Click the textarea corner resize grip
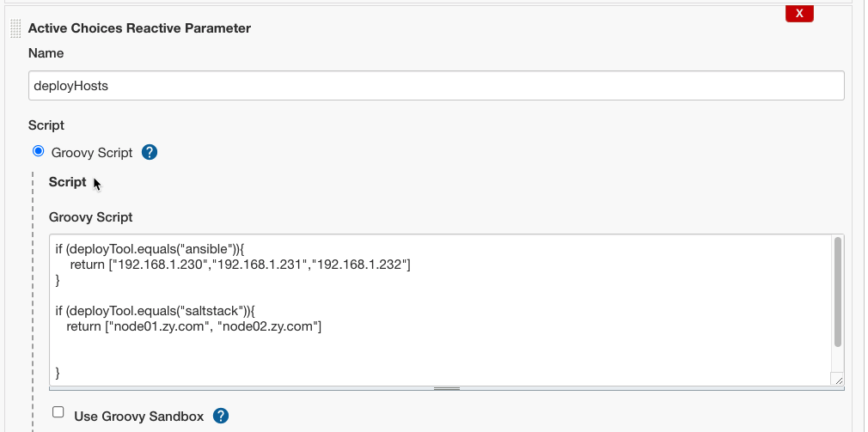Screen dimensions: 868x432 [x=838, y=379]
